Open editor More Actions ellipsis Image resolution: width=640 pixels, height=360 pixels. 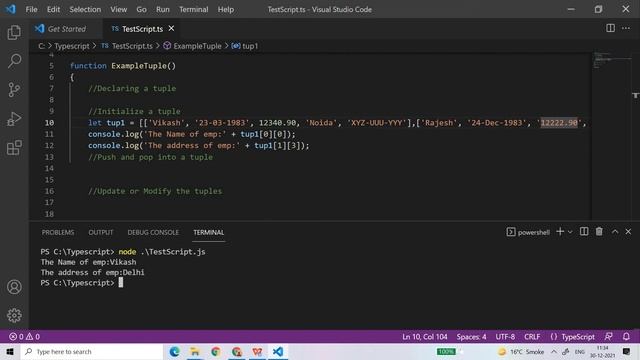pyautogui.click(x=626, y=28)
